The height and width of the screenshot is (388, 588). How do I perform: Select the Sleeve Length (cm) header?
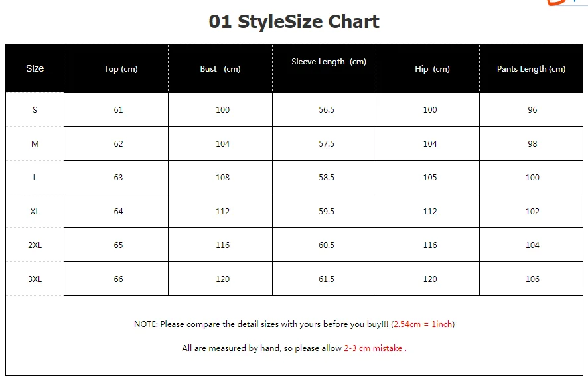pyautogui.click(x=329, y=62)
